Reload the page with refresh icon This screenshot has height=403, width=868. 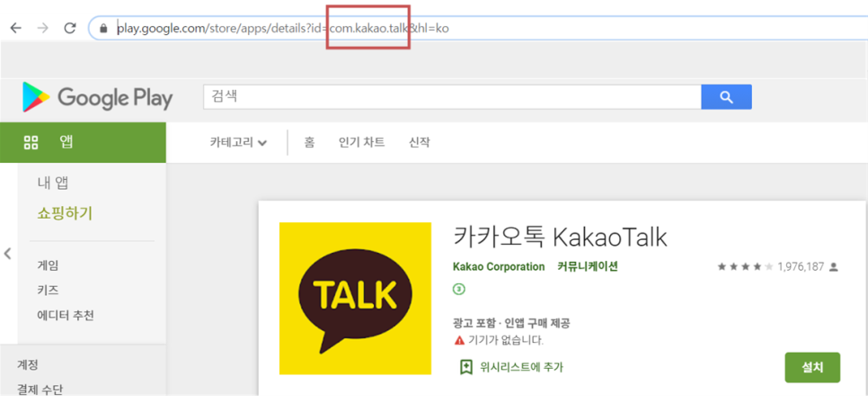(70, 28)
